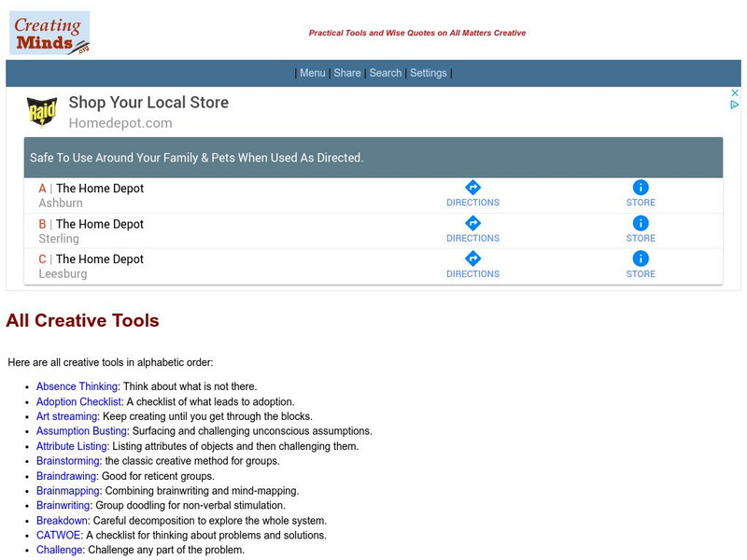The image size is (747, 560).
Task: Open Settings in the navigation bar
Action: [x=429, y=73]
